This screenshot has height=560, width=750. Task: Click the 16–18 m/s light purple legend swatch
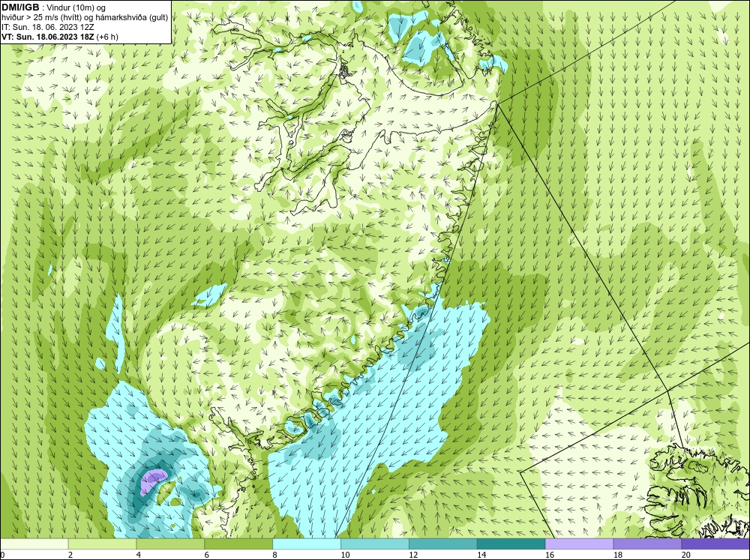(x=579, y=544)
